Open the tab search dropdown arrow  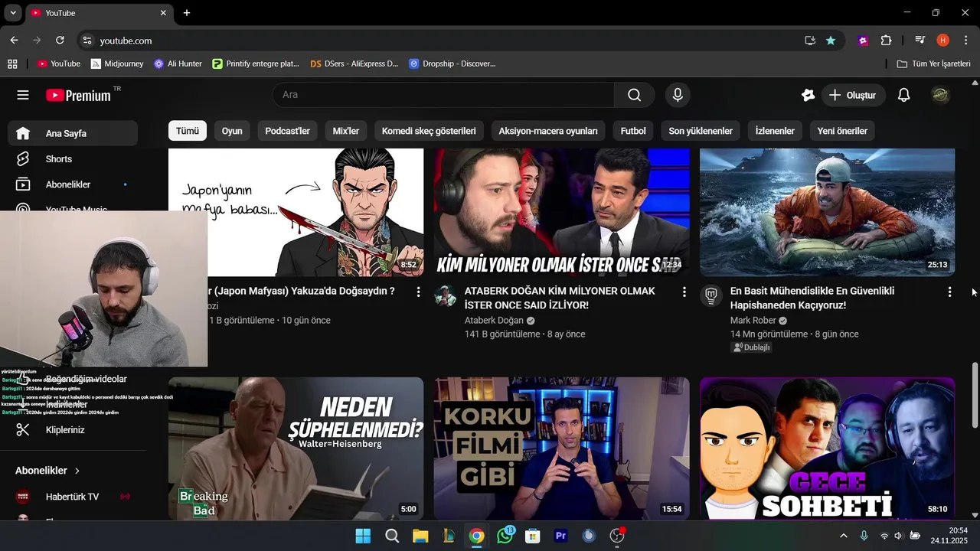click(x=13, y=13)
